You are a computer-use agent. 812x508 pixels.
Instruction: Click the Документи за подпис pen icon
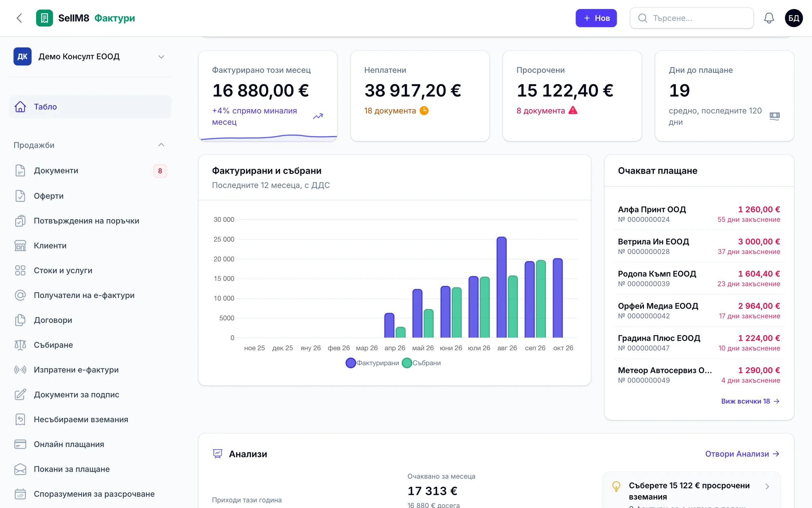20,395
